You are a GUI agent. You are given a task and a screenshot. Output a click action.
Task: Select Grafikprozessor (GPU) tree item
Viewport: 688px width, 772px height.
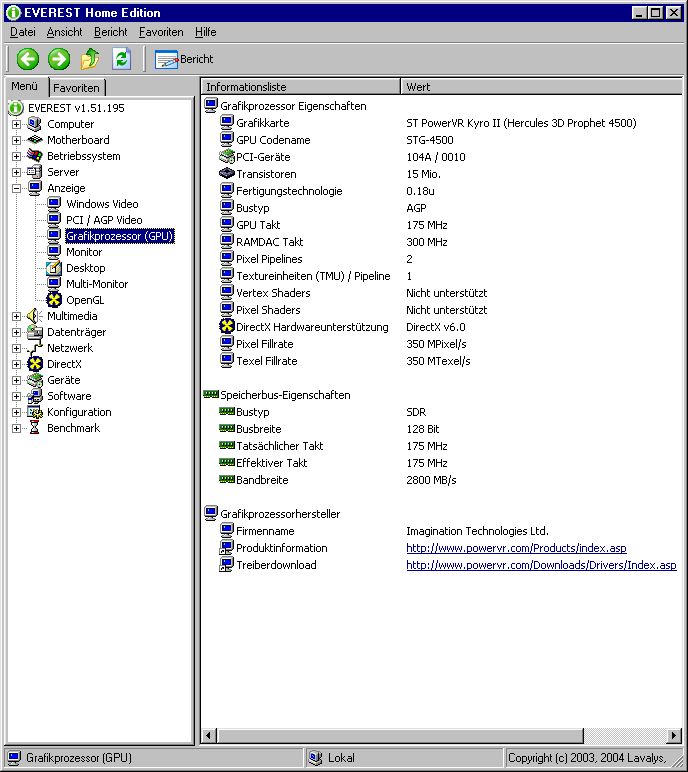click(120, 236)
